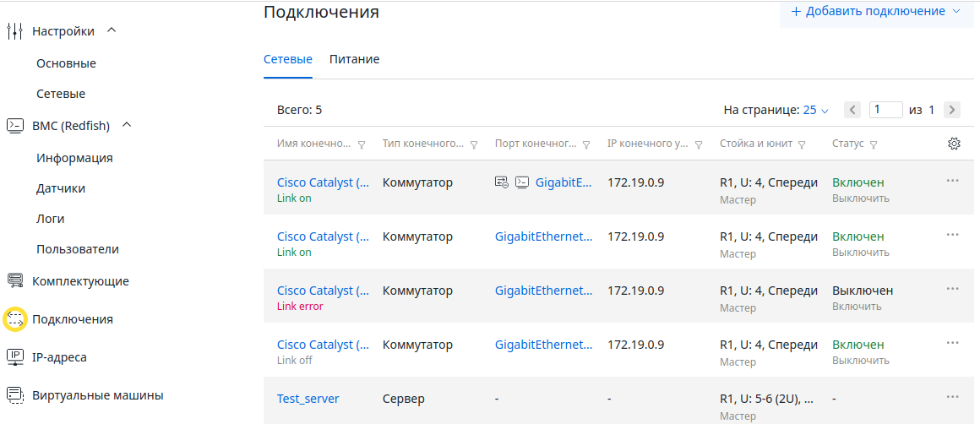Click the Комплектующие sidebar icon

(15, 281)
